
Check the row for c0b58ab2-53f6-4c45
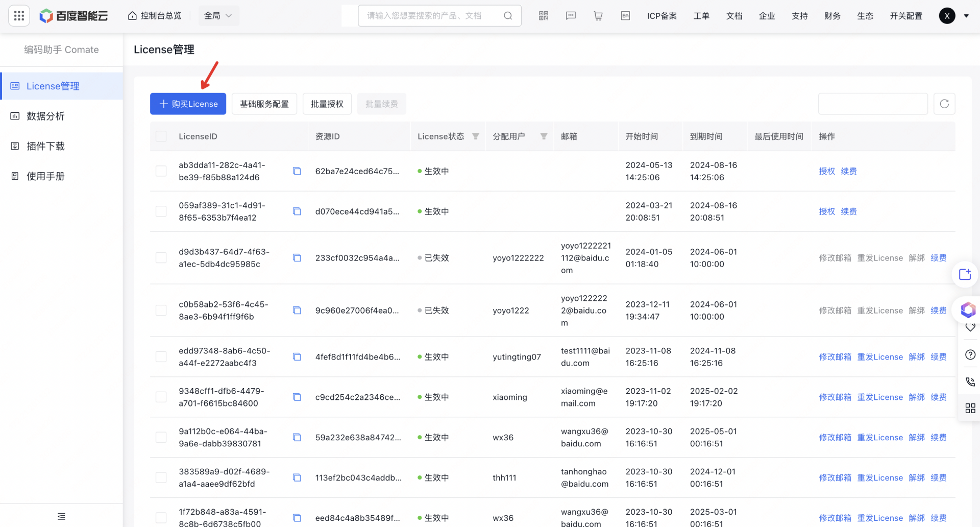point(161,310)
